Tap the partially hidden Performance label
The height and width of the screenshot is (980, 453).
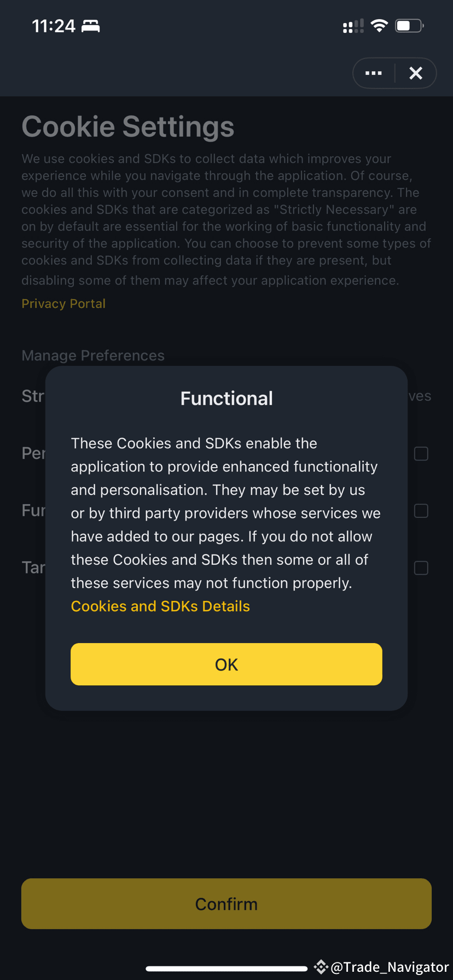(33, 453)
